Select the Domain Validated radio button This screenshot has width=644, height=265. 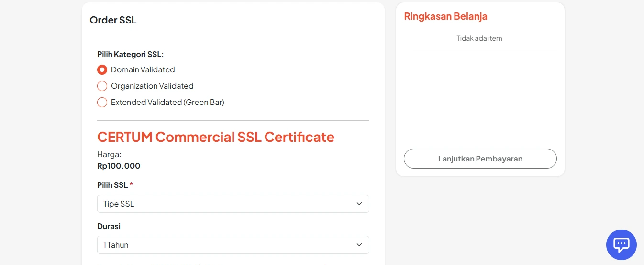(102, 69)
